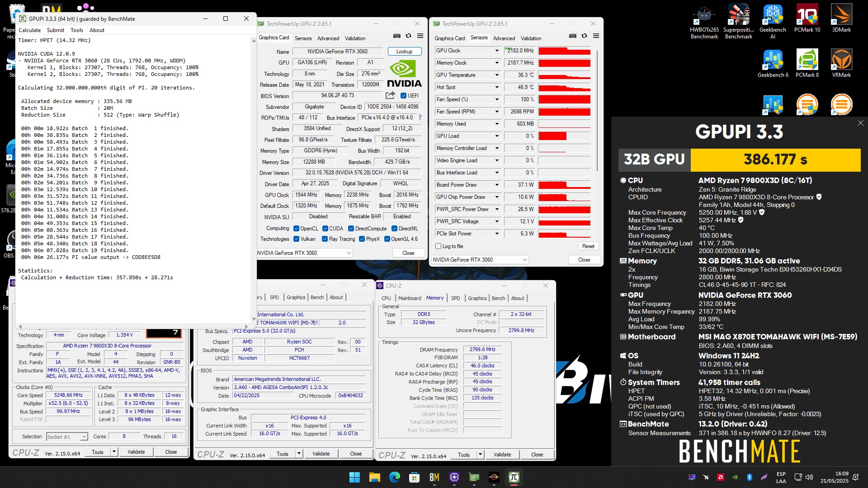Open Tools dropdown arrow in CPU-Z Memory window
868x488 pixels.
[480, 455]
